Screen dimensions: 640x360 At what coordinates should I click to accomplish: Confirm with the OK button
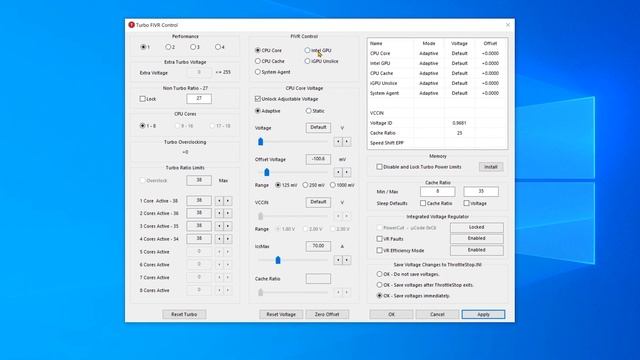391,314
